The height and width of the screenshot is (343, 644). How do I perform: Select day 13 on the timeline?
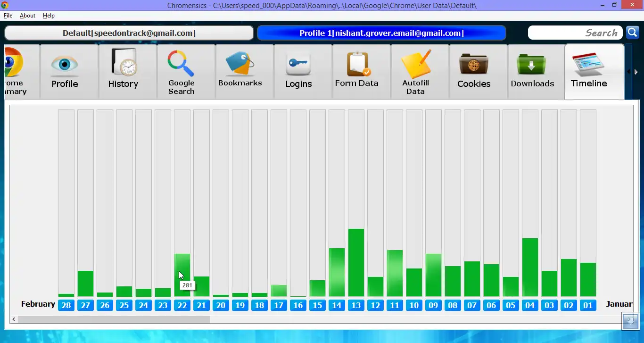pyautogui.click(x=356, y=305)
